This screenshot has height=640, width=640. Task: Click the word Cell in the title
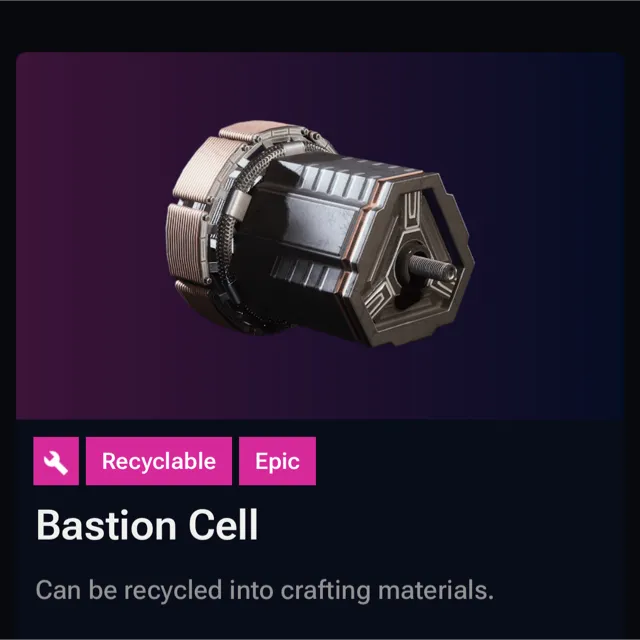tap(223, 525)
